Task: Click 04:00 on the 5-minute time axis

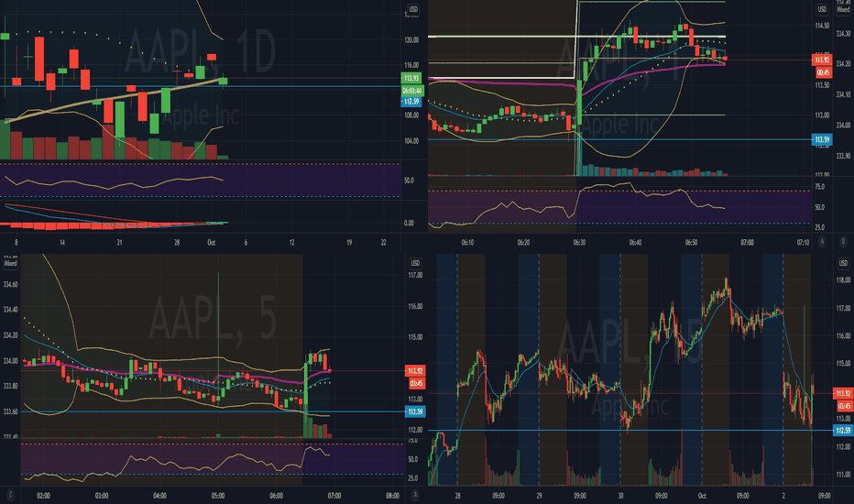Action: tap(159, 496)
